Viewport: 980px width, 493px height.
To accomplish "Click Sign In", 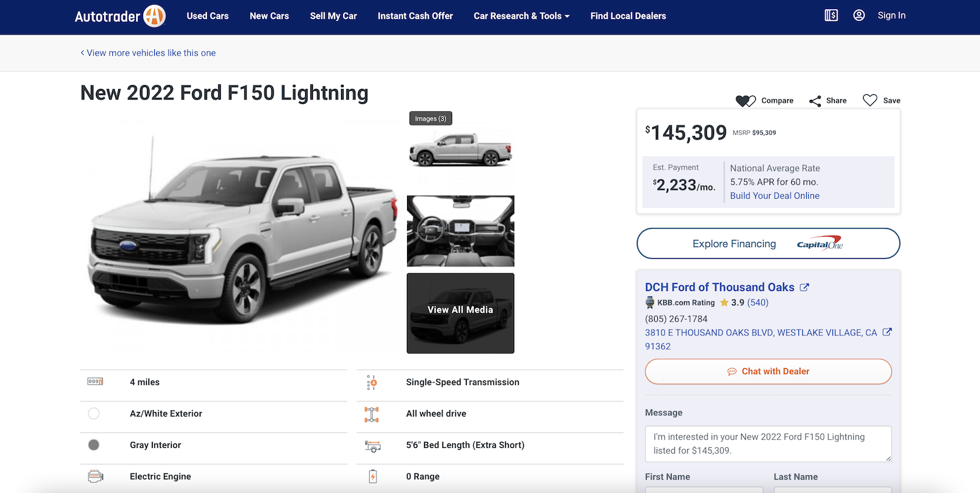I will [x=892, y=15].
